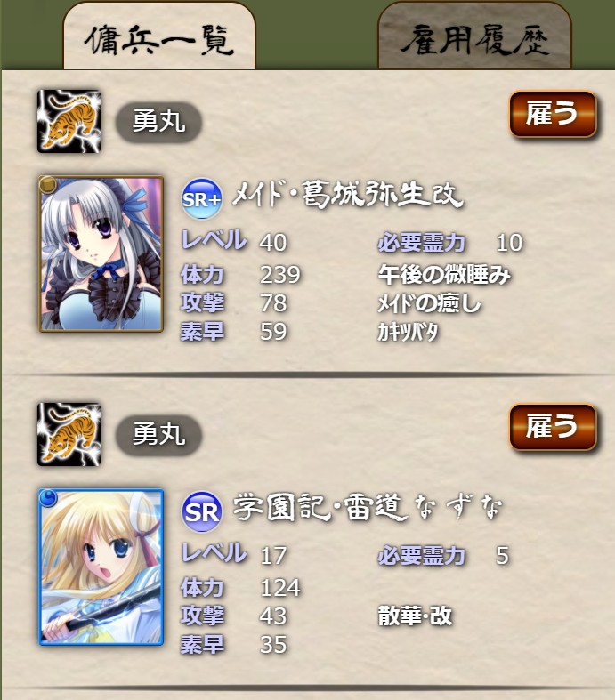The width and height of the screenshot is (615, 700).
Task: Click the first tiger avatar icon
Action: (x=69, y=121)
